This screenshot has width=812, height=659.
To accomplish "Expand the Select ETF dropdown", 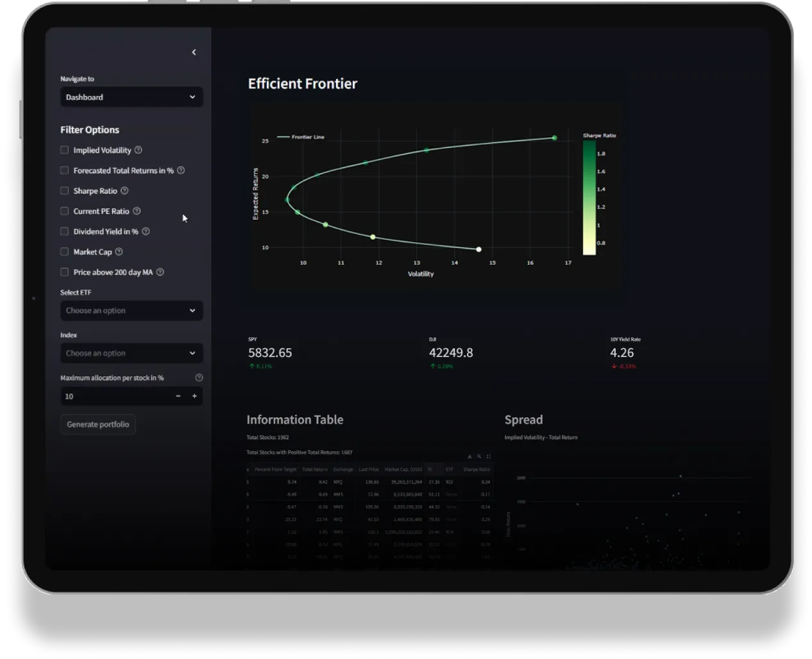I will point(131,311).
